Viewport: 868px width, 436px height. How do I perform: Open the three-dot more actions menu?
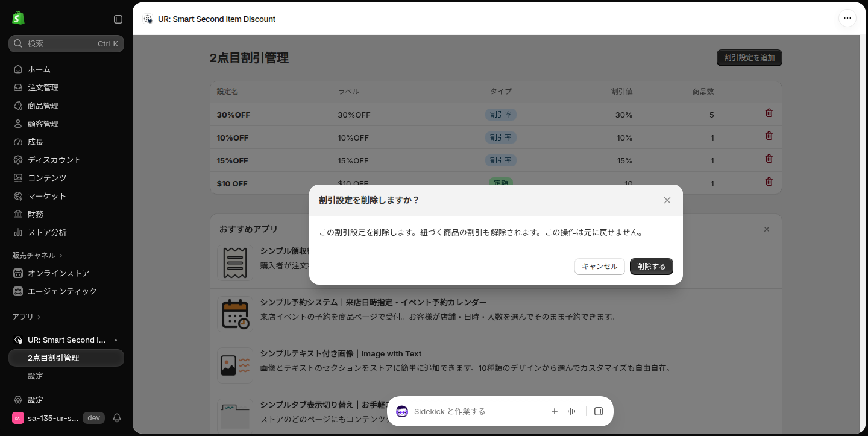[848, 18]
